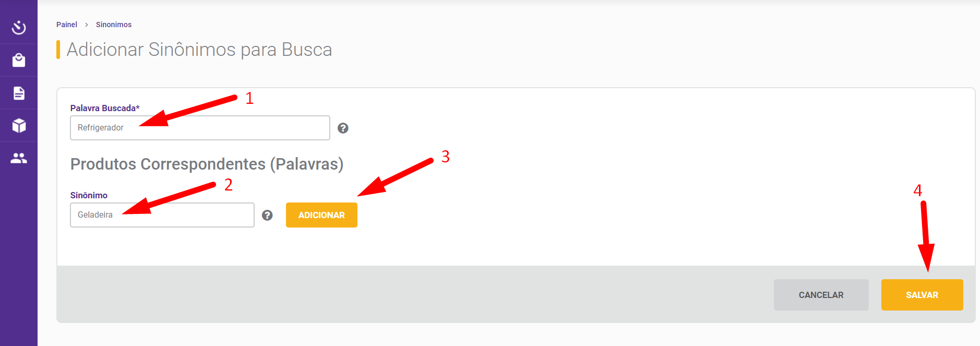Go to Sinonimos breadcrumb link
Screen dimensions: 980x346
pos(114,25)
